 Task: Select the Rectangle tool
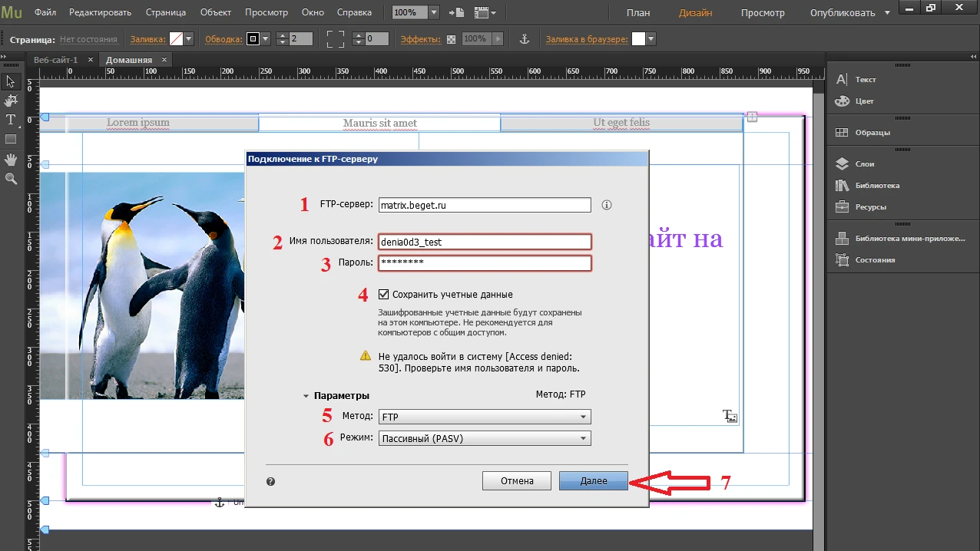tap(11, 140)
